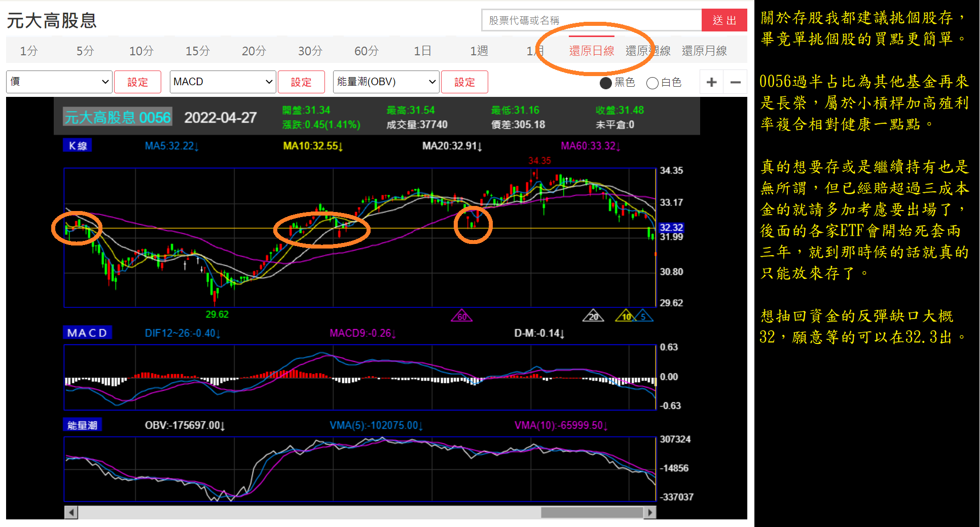
Task: Click the MACD9:-0.26 value text
Action: [x=362, y=333]
